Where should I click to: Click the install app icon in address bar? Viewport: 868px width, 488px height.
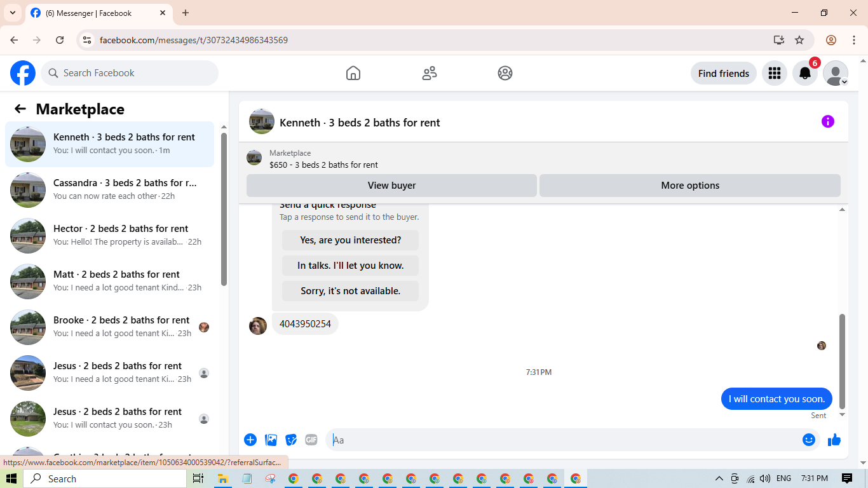779,40
